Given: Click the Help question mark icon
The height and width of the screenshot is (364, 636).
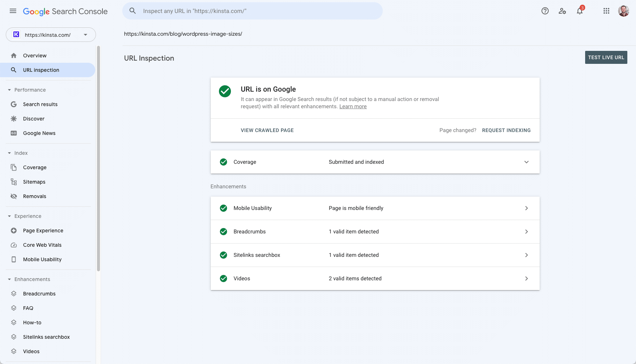Looking at the screenshot, I should coord(545,11).
